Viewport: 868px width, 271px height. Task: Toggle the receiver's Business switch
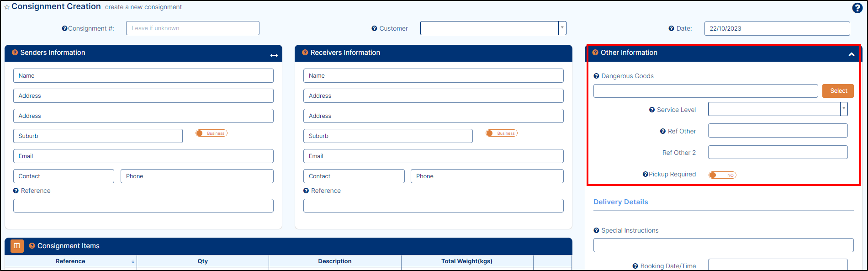501,133
